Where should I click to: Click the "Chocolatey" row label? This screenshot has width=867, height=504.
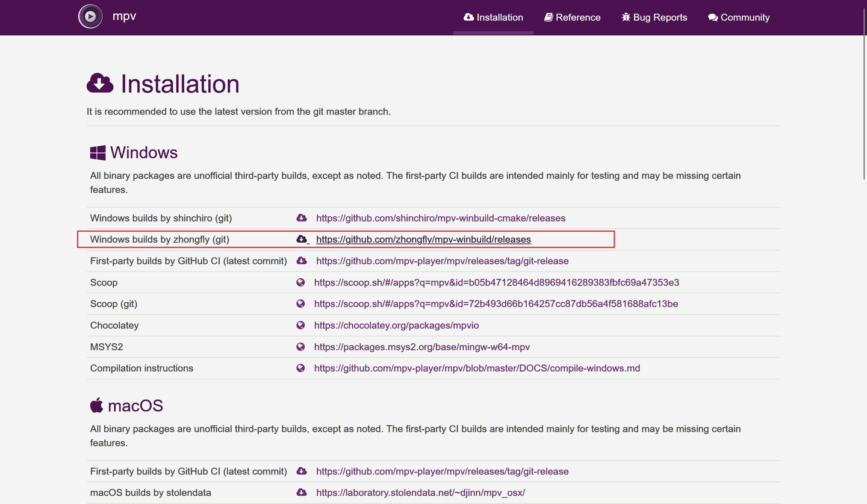coord(114,325)
